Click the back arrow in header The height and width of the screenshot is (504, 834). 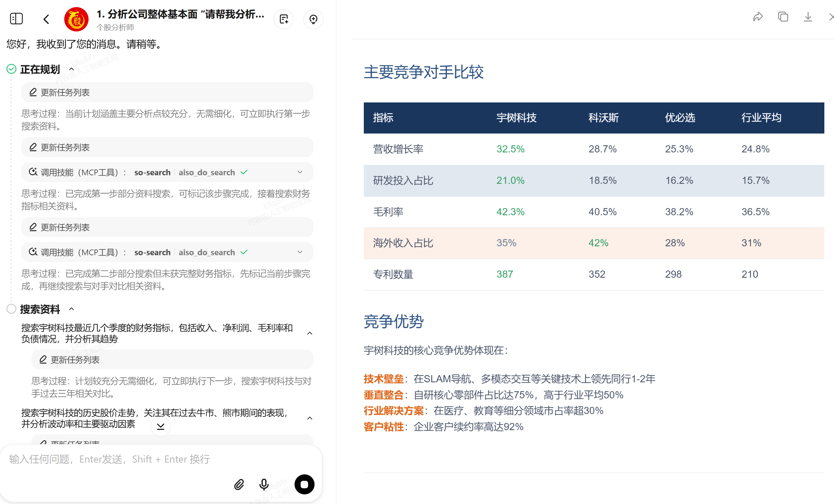pyautogui.click(x=46, y=19)
